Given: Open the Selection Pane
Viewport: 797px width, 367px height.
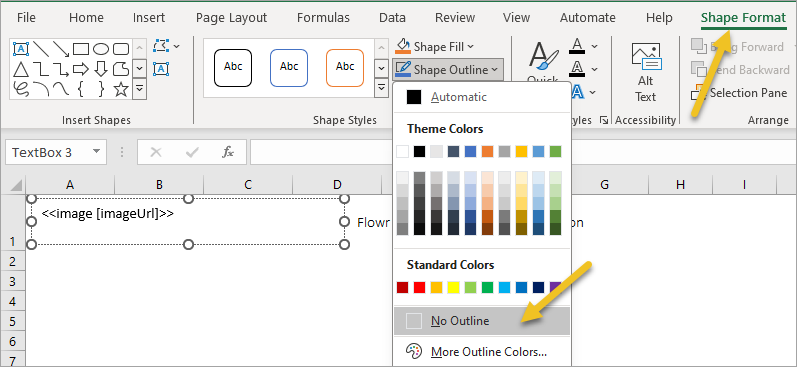Looking at the screenshot, I should [x=739, y=93].
